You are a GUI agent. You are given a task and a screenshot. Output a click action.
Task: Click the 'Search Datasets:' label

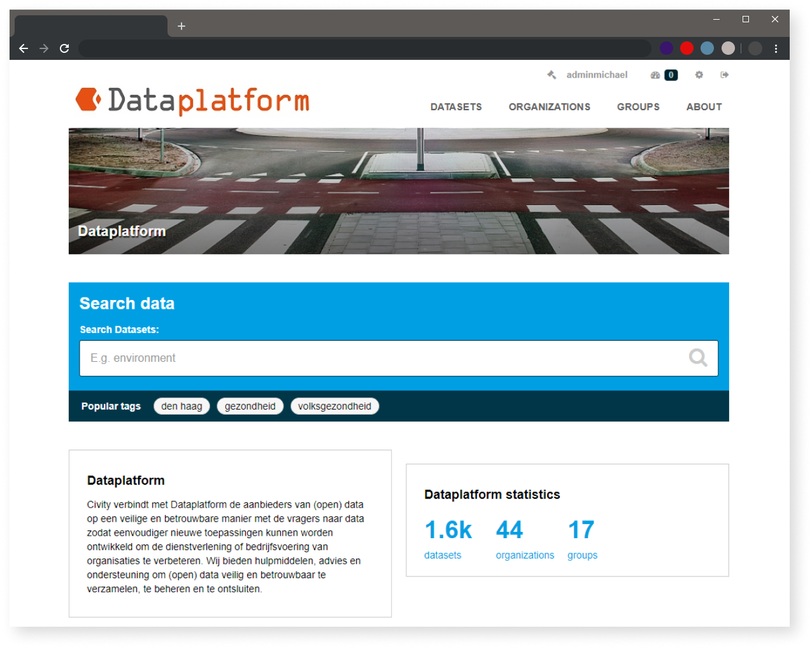pyautogui.click(x=120, y=330)
